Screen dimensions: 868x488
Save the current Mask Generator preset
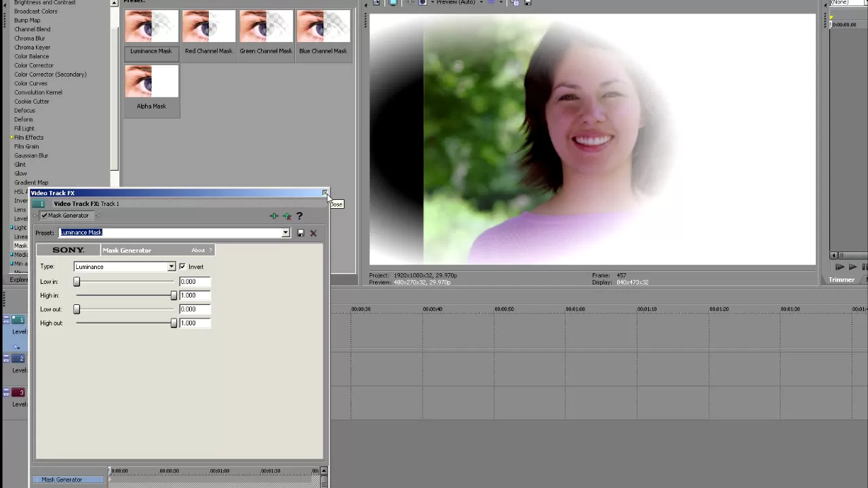point(301,233)
